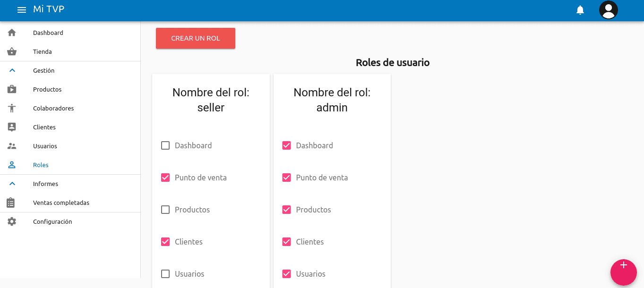644x288 pixels.
Task: Uncheck Punto de venta for admin
Action: pos(286,178)
